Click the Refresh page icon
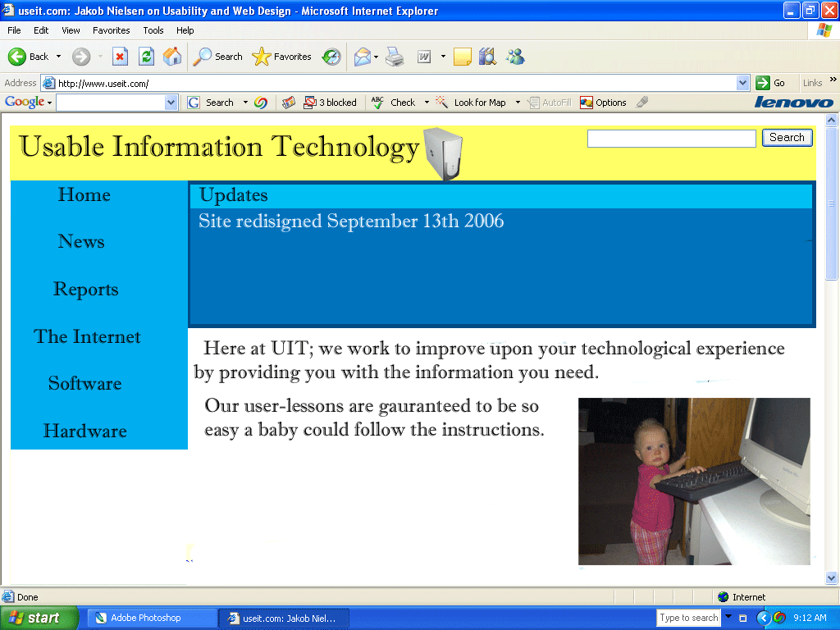840x630 pixels. (146, 57)
